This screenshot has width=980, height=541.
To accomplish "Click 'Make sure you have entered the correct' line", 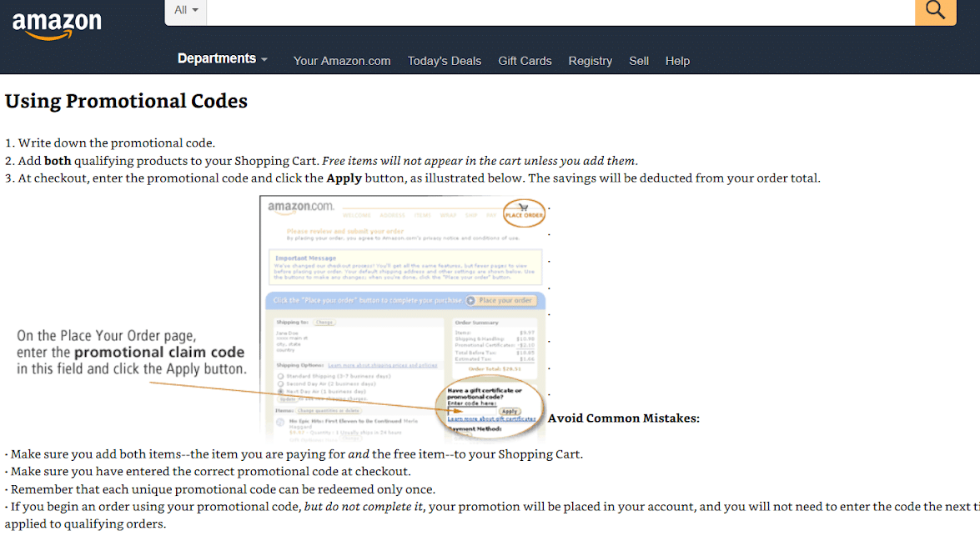I will [209, 472].
